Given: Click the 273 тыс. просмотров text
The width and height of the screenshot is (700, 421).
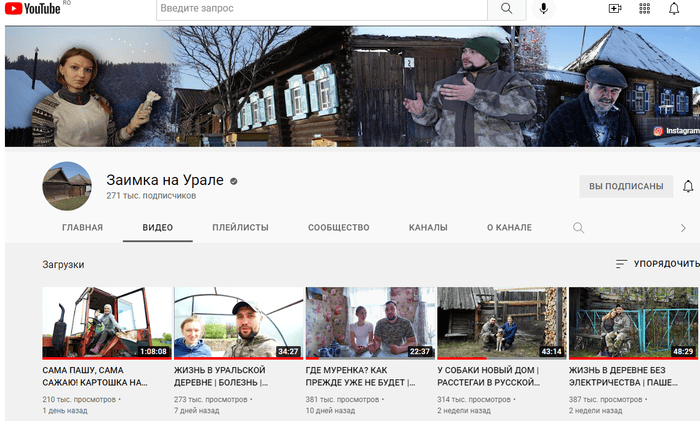Looking at the screenshot, I should tap(211, 399).
